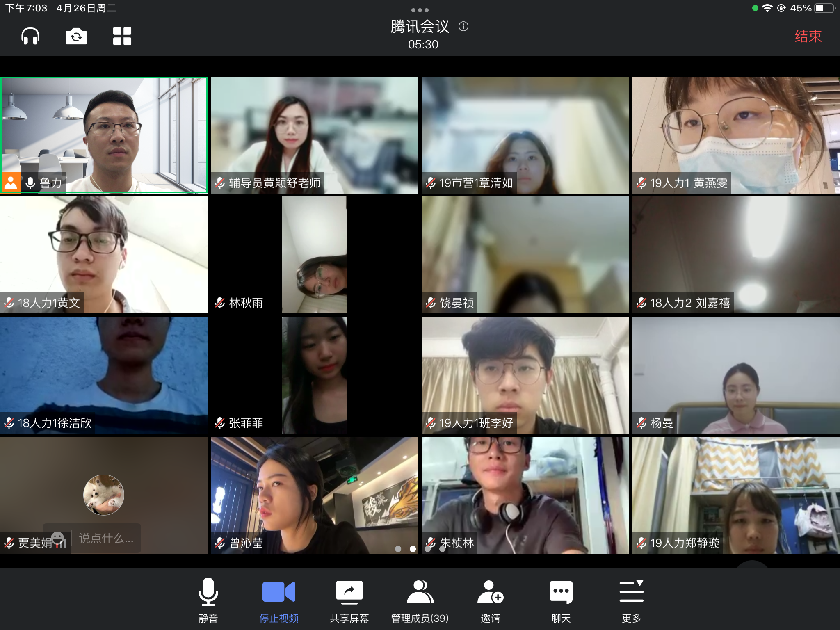Mute yourself with the 静音 microphone button
Screen dimensions: 840x630
click(x=208, y=600)
